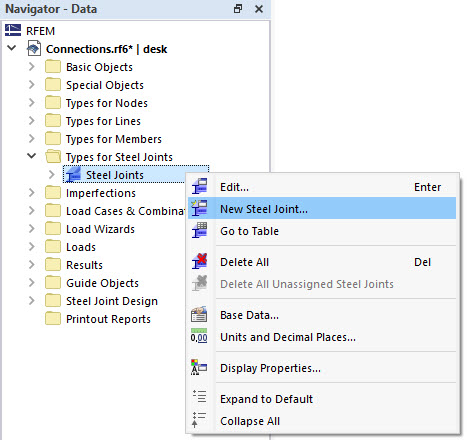The image size is (469, 440).
Task: Undock the Navigator - Data panel
Action: pyautogui.click(x=238, y=9)
